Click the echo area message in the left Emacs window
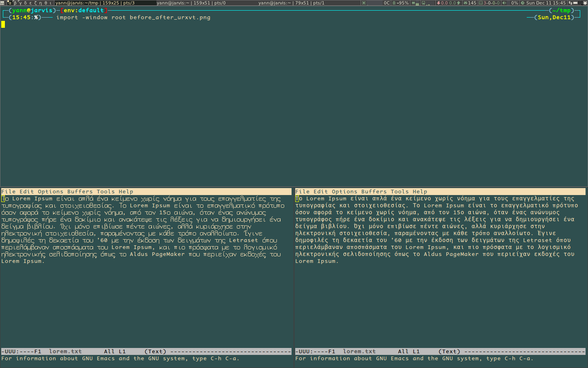 coord(120,359)
